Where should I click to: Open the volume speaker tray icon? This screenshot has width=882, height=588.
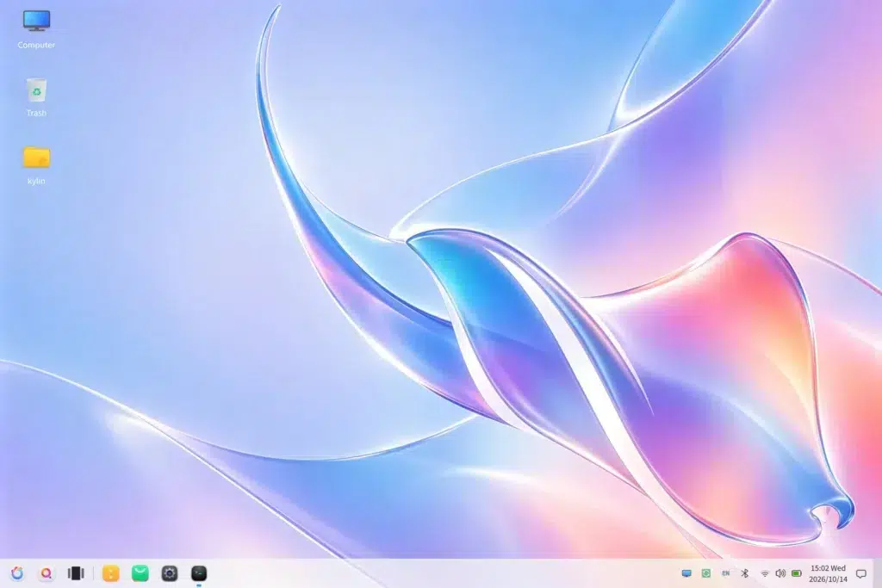click(780, 573)
